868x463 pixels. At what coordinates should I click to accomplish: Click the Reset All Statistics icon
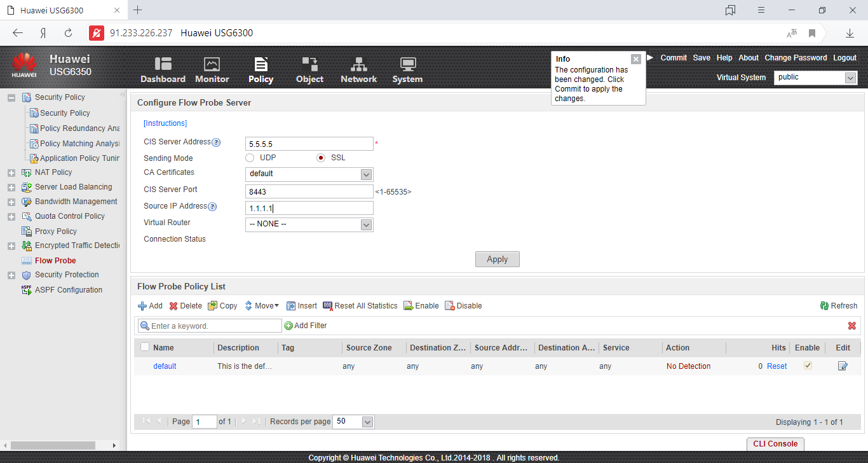[x=328, y=306]
